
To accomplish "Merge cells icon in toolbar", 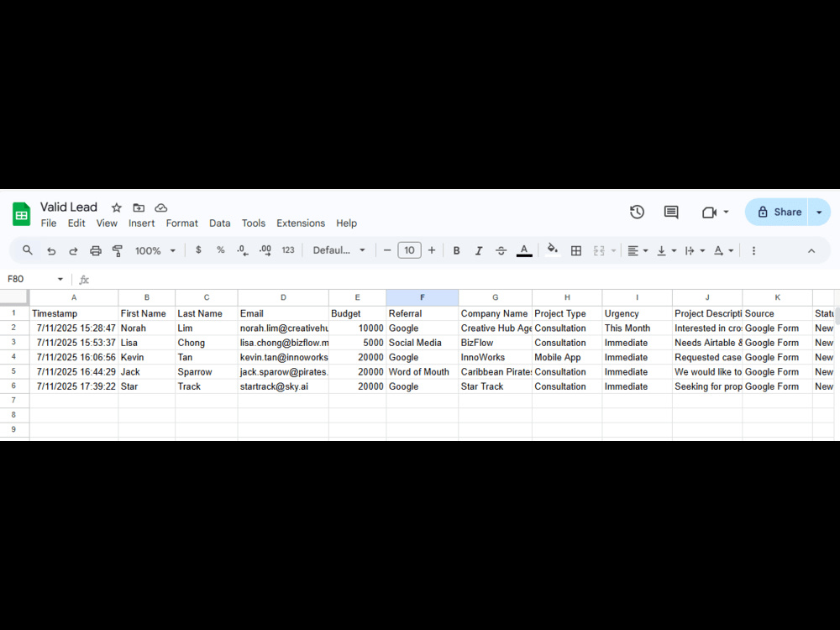I will click(x=599, y=250).
